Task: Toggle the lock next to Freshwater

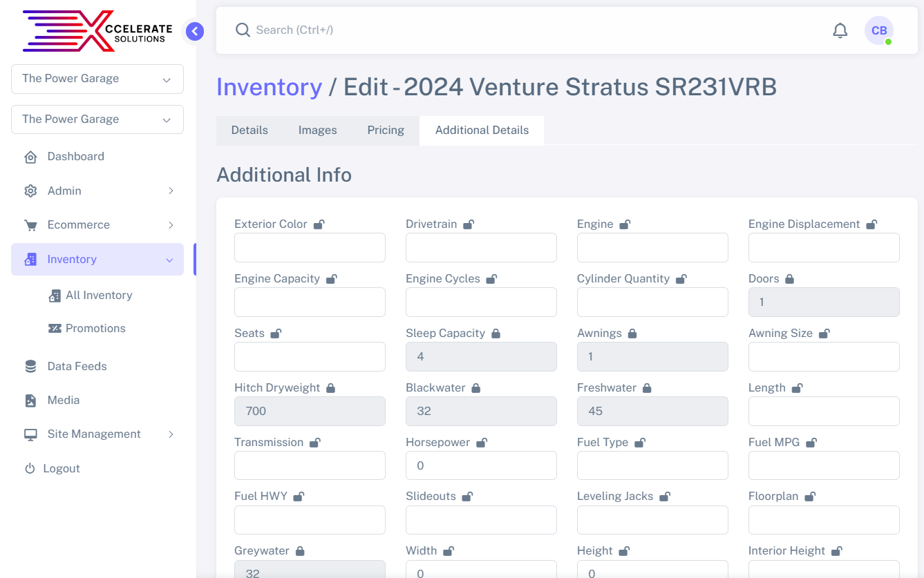Action: click(647, 388)
